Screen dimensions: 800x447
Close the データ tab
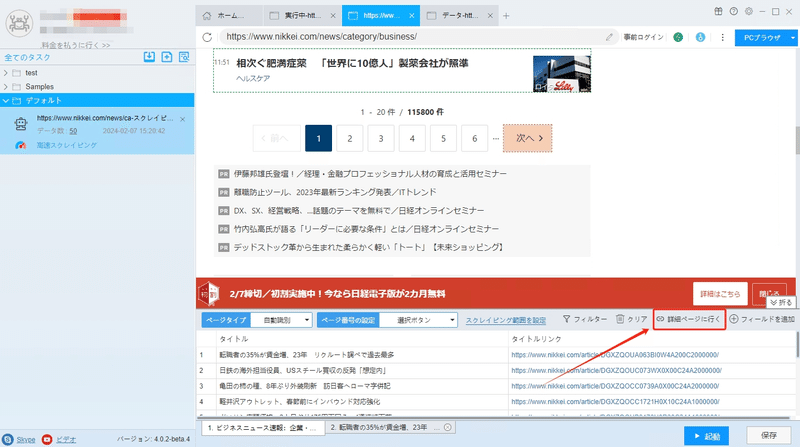pyautogui.click(x=490, y=16)
